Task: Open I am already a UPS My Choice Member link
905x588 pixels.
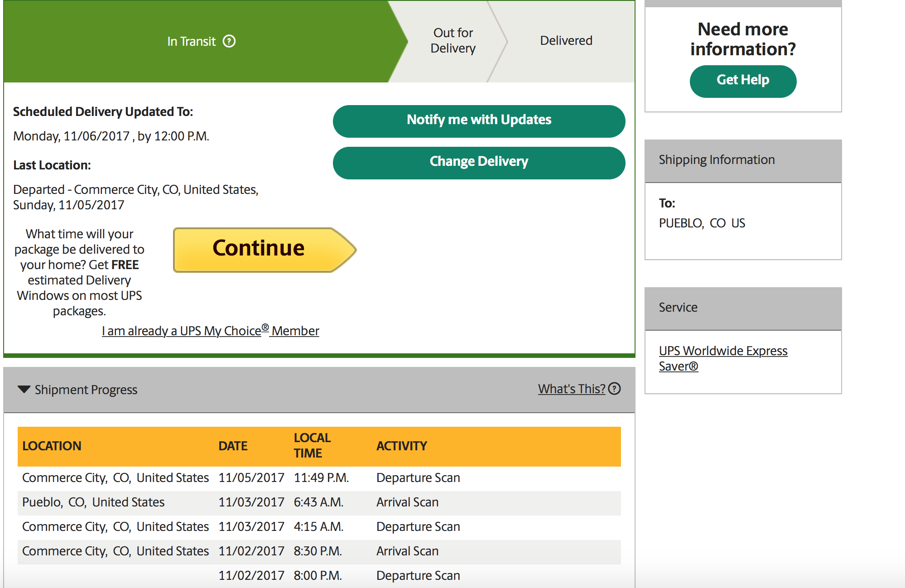Action: coord(210,330)
